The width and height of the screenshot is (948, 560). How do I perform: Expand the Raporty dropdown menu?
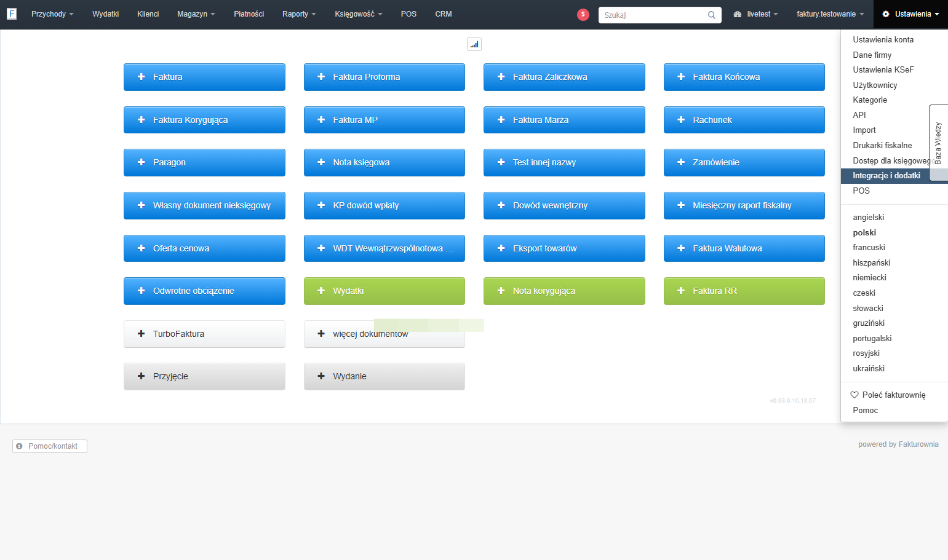click(299, 14)
